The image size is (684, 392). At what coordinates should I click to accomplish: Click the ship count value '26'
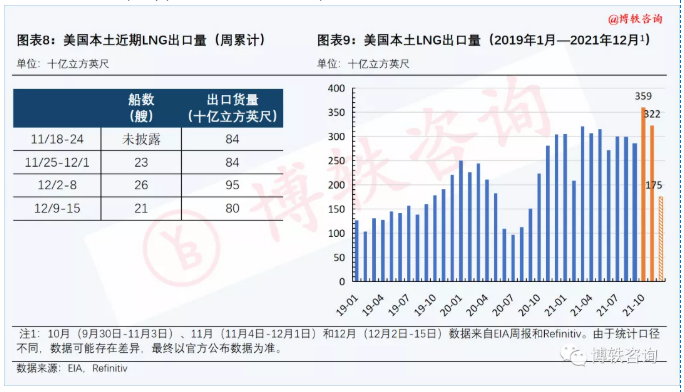point(141,185)
